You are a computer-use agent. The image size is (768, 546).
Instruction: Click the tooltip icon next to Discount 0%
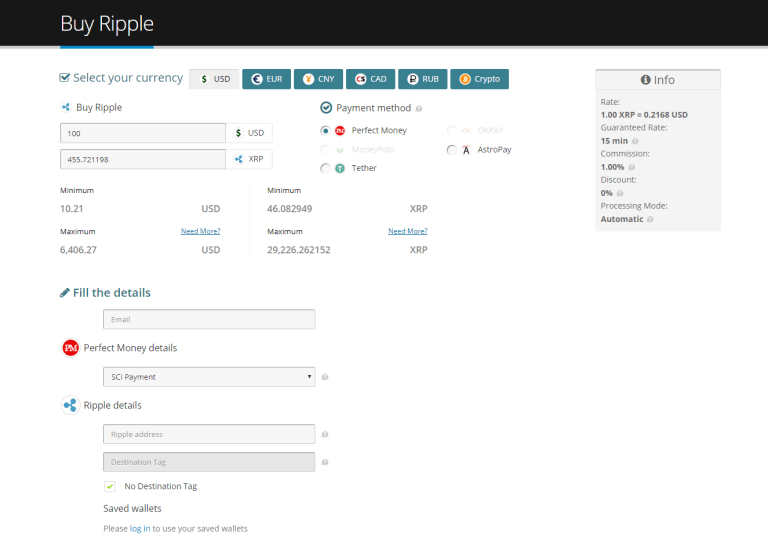[x=620, y=193]
